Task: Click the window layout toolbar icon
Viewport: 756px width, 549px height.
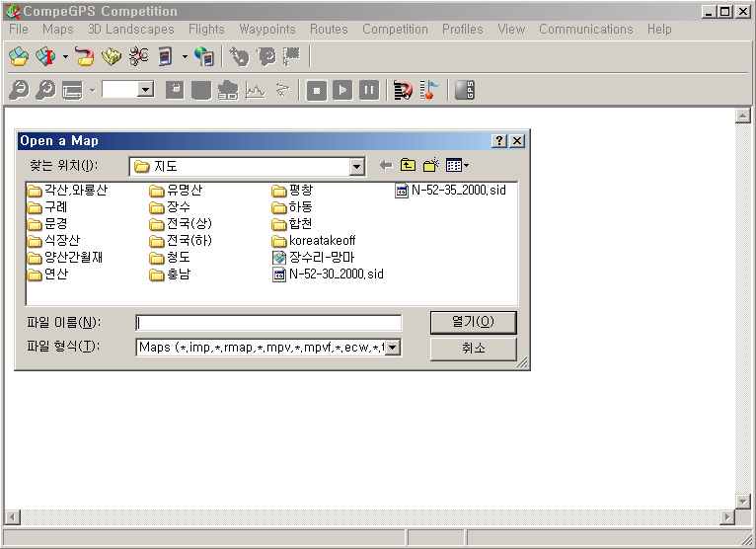Action: click(72, 90)
